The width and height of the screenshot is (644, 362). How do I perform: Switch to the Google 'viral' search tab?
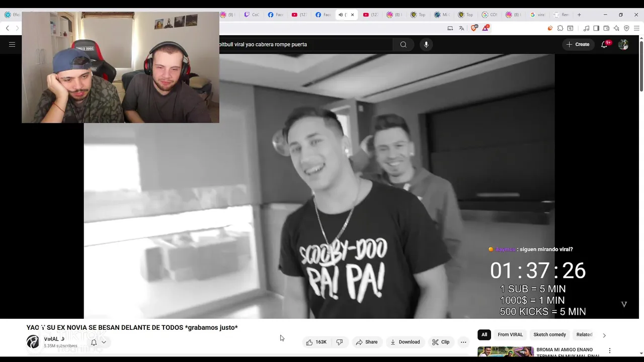point(538,15)
